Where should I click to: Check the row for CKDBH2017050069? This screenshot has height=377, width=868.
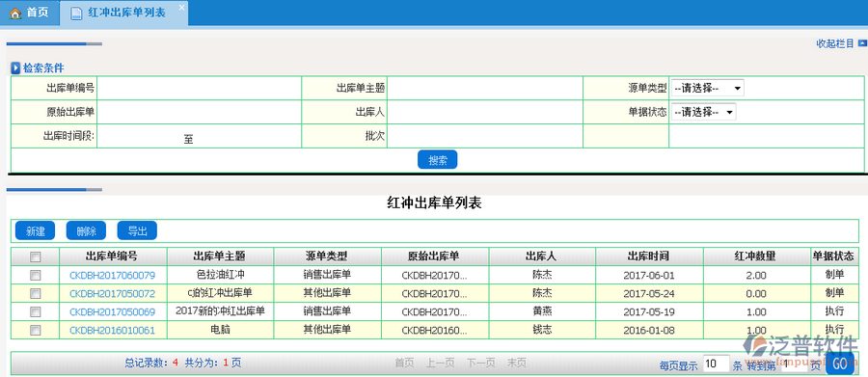(35, 311)
